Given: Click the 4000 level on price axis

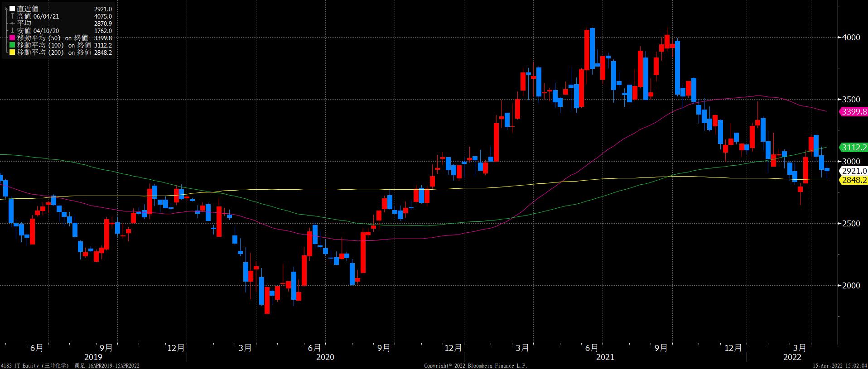Looking at the screenshot, I should (x=851, y=38).
